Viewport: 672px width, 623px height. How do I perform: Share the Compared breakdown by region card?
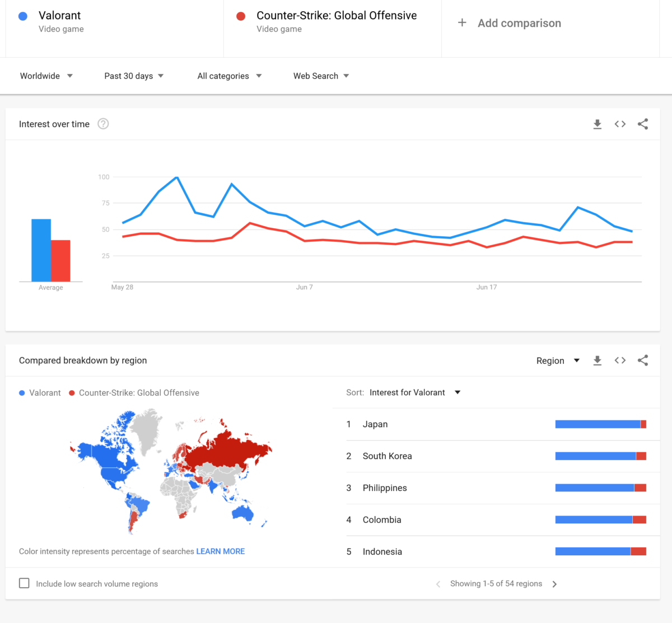click(x=643, y=360)
